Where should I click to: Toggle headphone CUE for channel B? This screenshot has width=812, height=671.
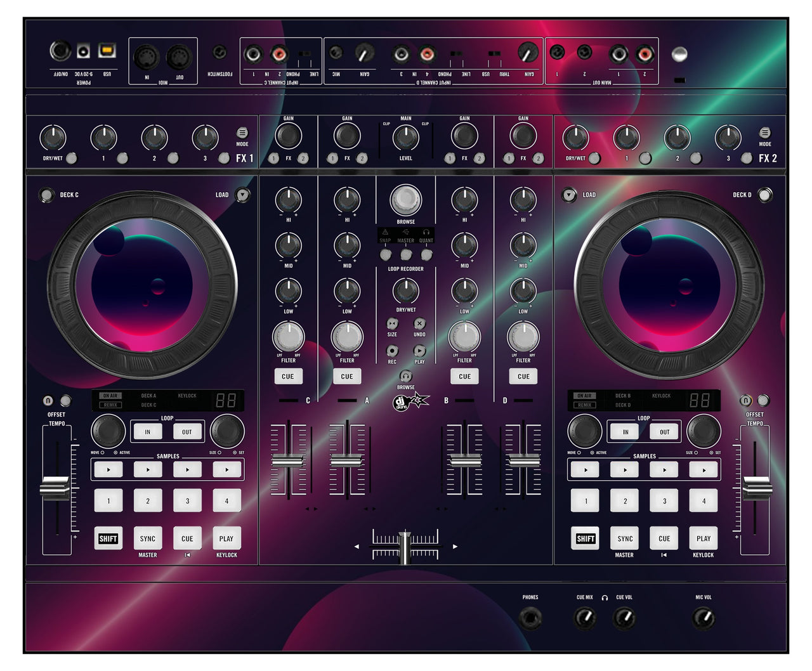pos(465,376)
